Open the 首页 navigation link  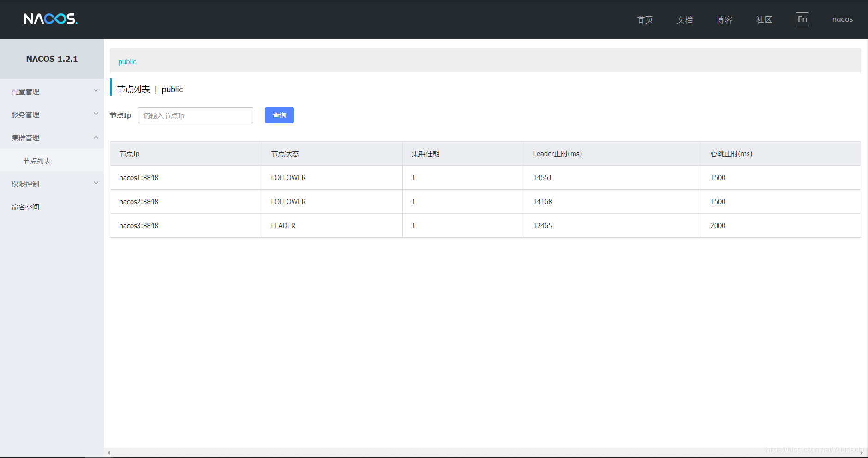(645, 20)
